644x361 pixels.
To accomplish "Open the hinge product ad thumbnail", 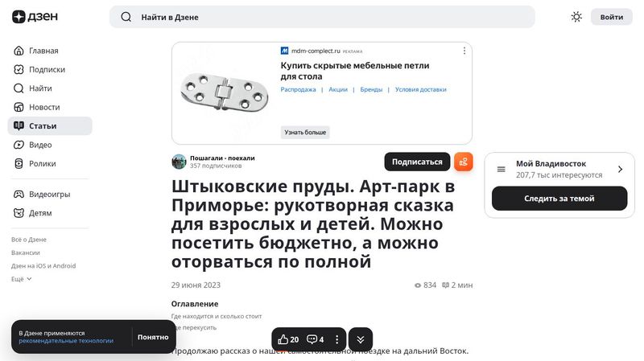I will pos(224,92).
